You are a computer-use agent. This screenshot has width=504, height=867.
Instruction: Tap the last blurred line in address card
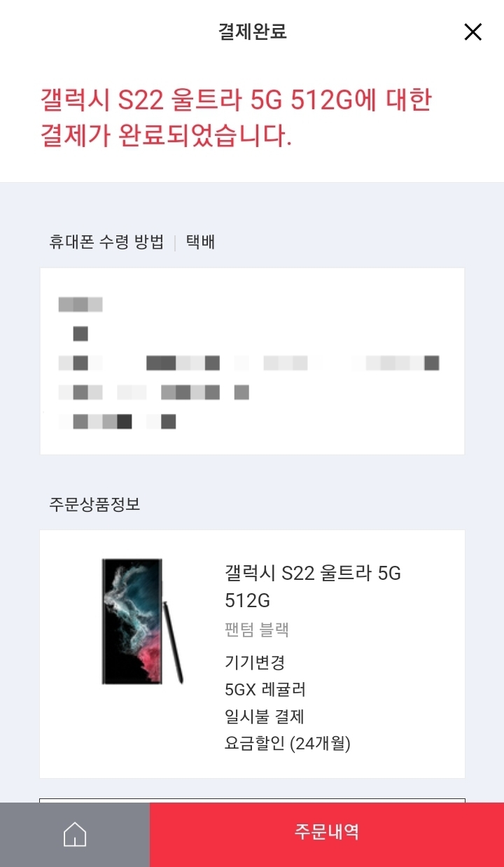[x=117, y=422]
